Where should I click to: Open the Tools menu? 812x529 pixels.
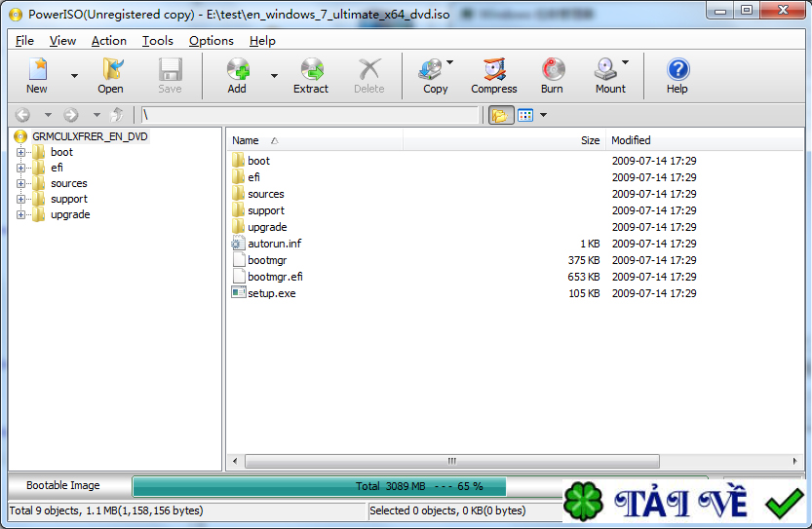point(158,40)
